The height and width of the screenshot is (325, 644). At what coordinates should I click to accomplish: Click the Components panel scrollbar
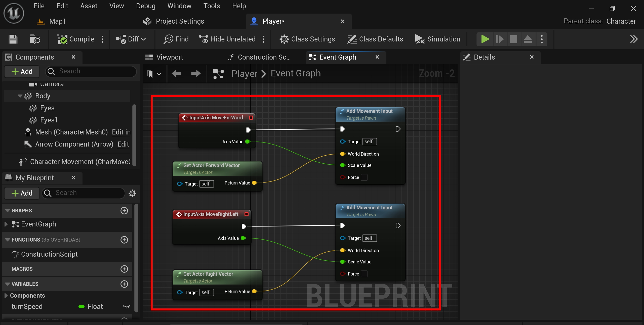click(x=134, y=135)
